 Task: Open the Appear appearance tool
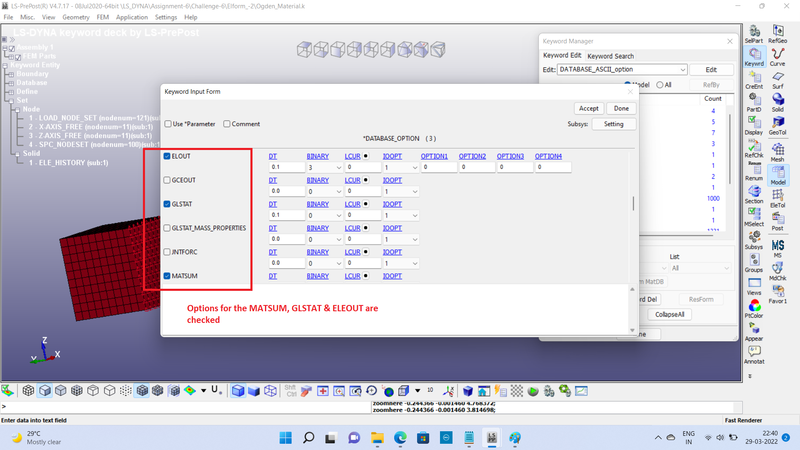pos(754,332)
